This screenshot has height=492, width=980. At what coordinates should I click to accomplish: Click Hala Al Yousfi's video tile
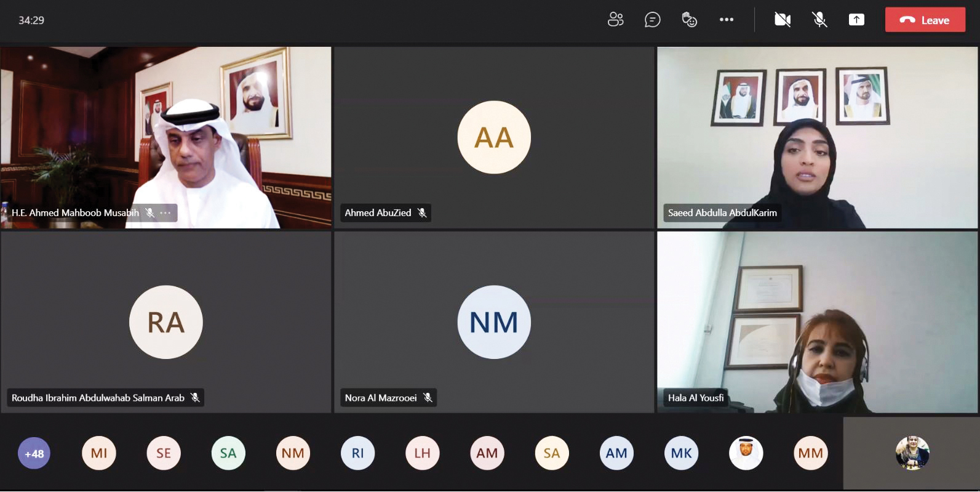pos(817,322)
